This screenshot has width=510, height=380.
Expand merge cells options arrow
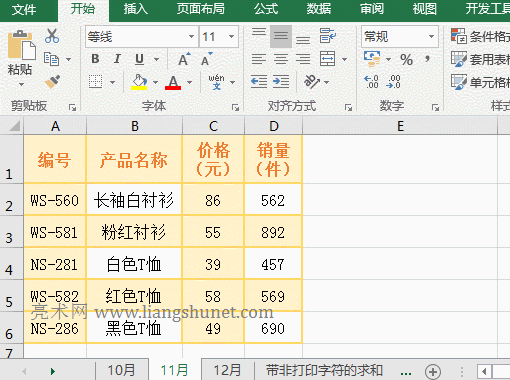coord(344,60)
